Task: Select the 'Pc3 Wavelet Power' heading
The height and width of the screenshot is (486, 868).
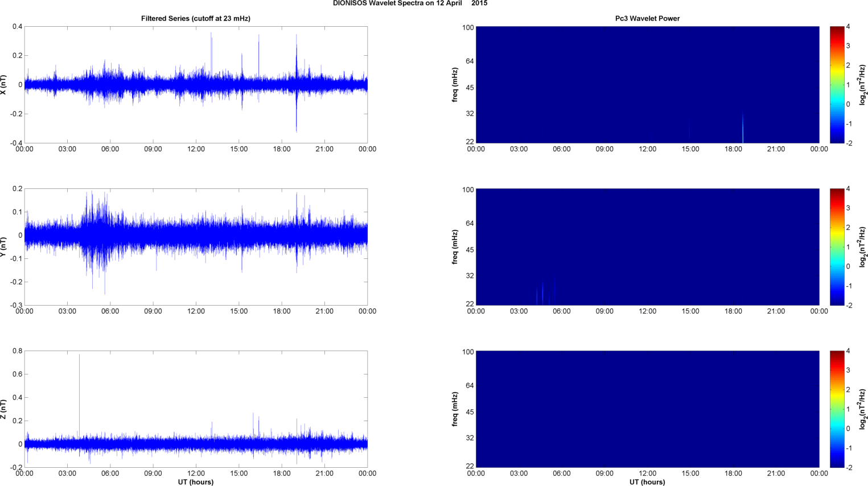Action: pyautogui.click(x=647, y=18)
